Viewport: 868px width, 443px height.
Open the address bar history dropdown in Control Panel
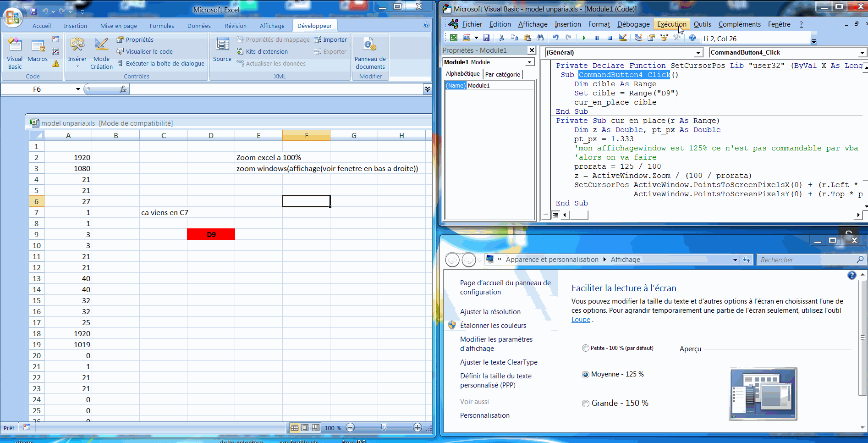tap(735, 260)
